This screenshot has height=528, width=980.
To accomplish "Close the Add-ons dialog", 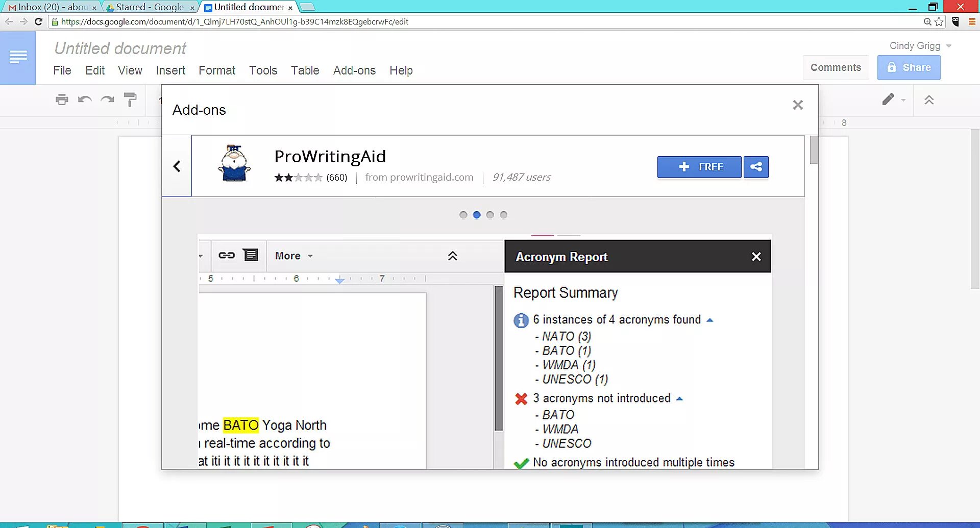I will (x=798, y=105).
